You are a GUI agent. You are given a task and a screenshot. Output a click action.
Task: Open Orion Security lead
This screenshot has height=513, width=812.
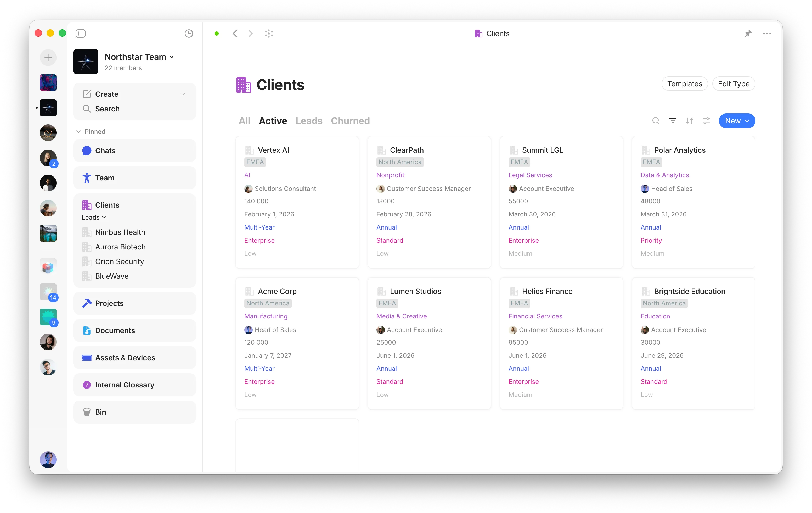click(119, 261)
